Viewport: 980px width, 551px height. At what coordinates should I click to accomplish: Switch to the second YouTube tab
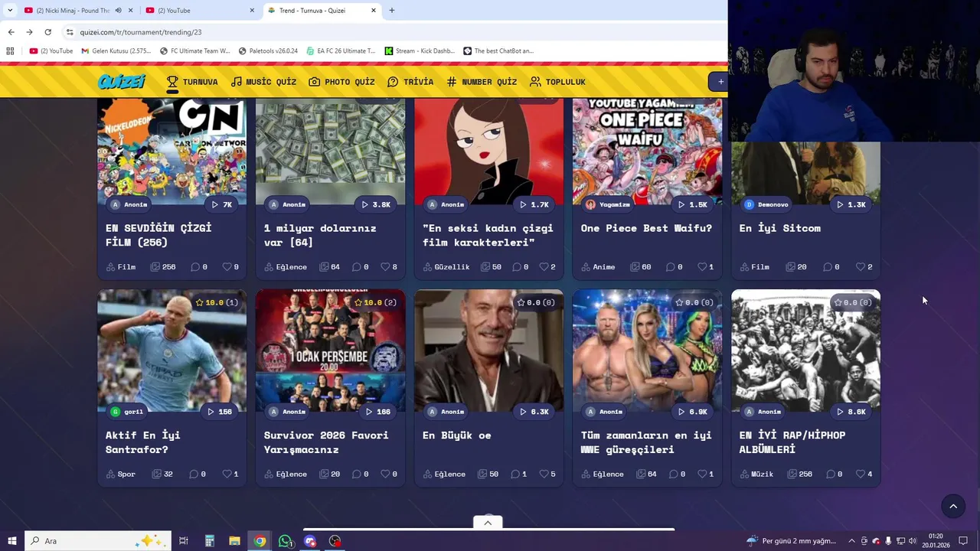tap(199, 11)
